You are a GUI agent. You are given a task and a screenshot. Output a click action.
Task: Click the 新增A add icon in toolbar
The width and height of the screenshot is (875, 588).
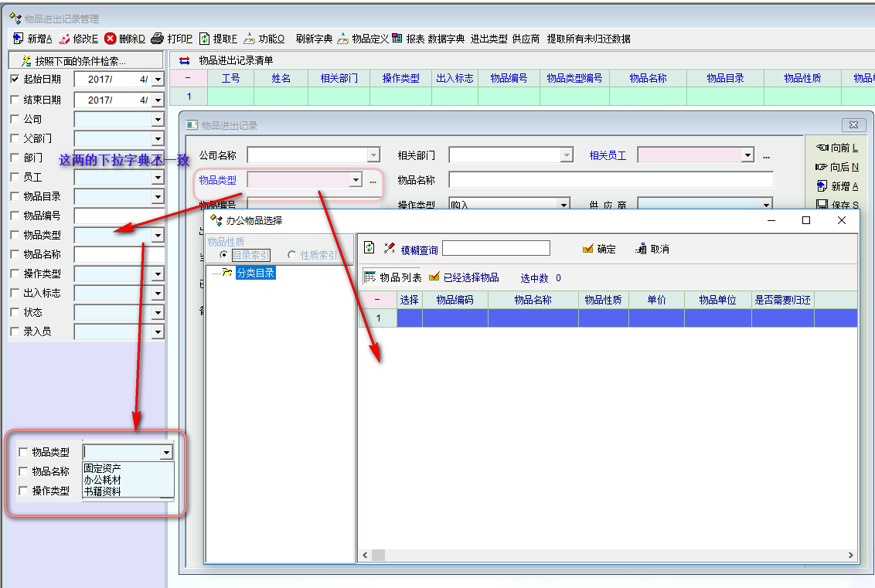(x=19, y=39)
